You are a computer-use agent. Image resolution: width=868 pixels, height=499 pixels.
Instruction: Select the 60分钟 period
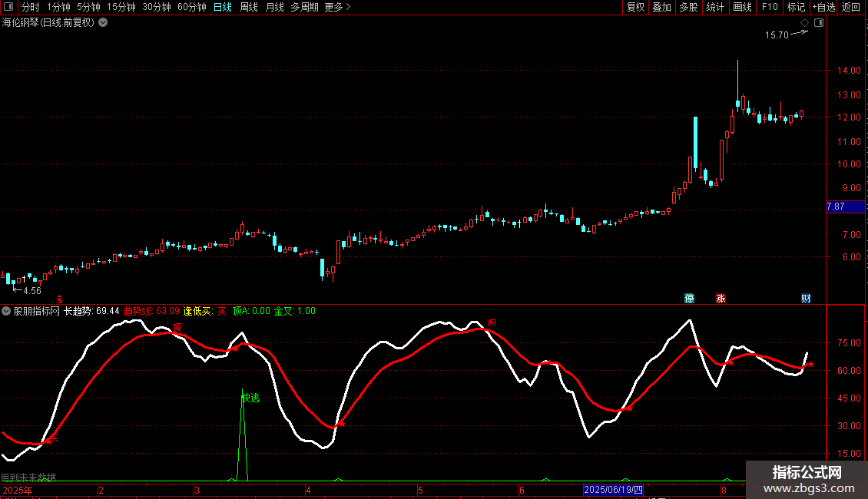coord(192,7)
